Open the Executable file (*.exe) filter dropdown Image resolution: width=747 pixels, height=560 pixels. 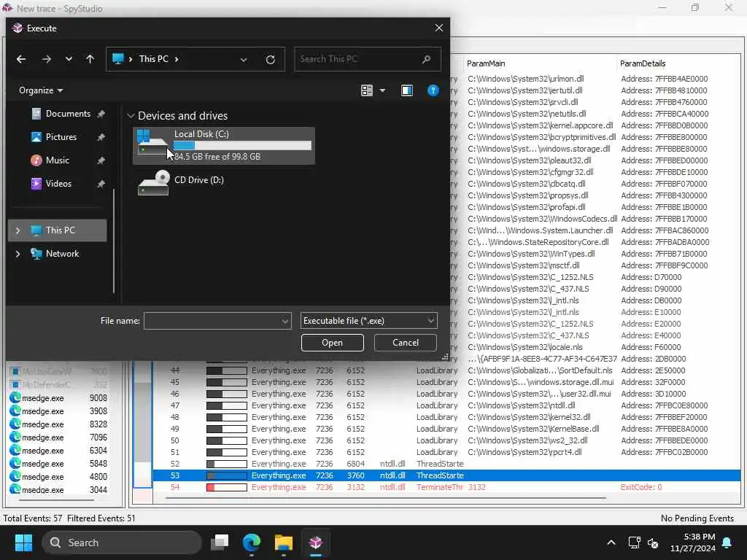coord(368,321)
